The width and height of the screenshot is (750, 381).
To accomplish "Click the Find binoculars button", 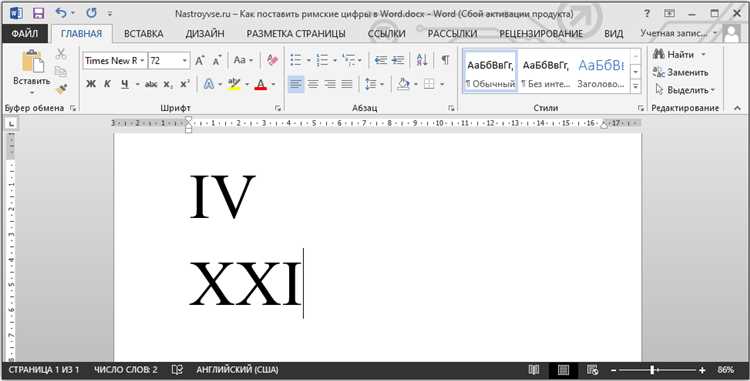I will point(675,54).
